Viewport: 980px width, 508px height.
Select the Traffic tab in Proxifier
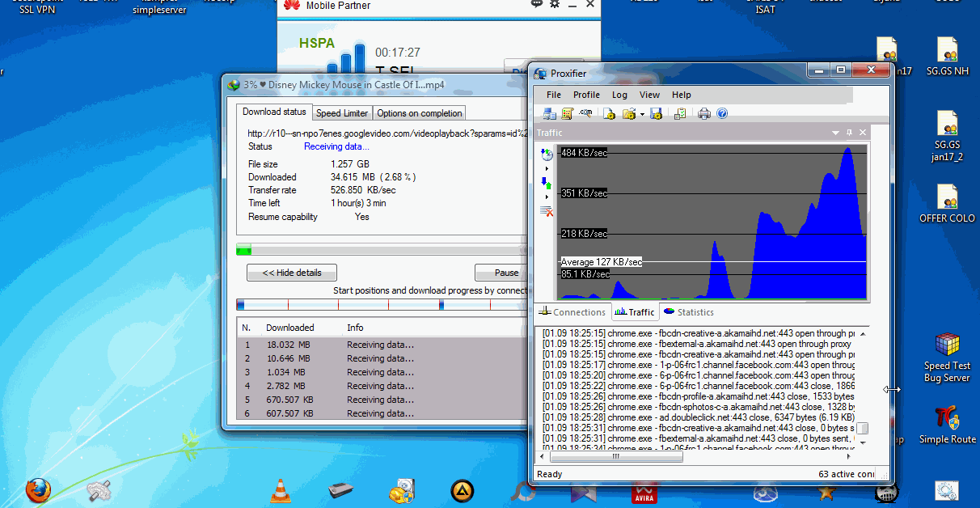pyautogui.click(x=635, y=312)
